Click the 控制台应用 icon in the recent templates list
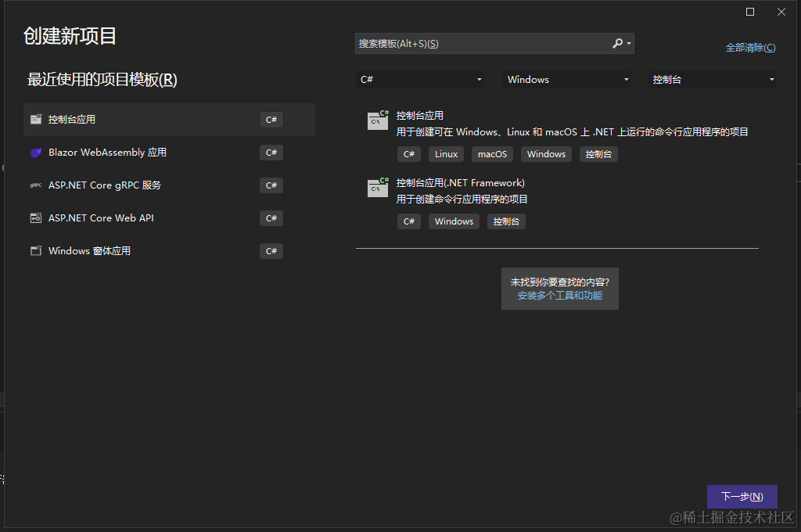This screenshot has height=532, width=801. pyautogui.click(x=36, y=120)
